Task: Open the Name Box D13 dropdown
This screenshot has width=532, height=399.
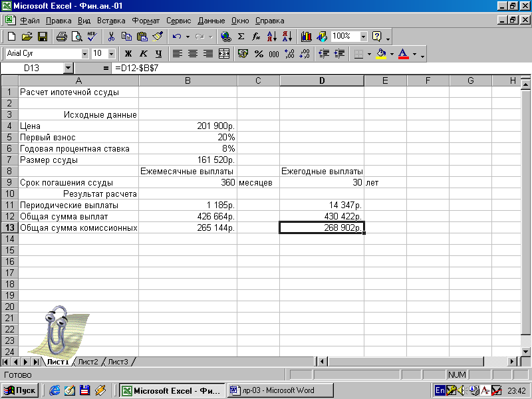Action: point(68,68)
